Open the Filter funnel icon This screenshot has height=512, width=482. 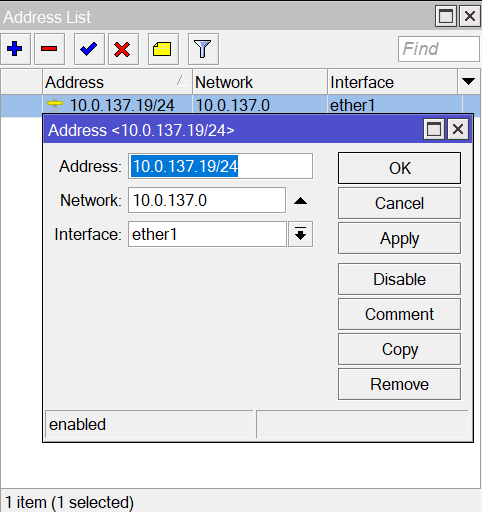(x=203, y=49)
